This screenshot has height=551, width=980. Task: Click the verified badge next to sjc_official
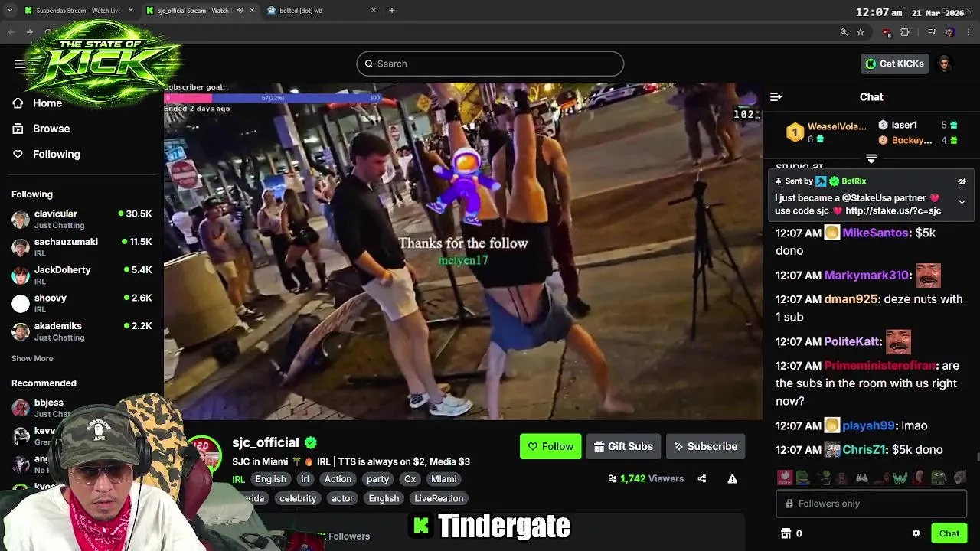[x=310, y=442]
